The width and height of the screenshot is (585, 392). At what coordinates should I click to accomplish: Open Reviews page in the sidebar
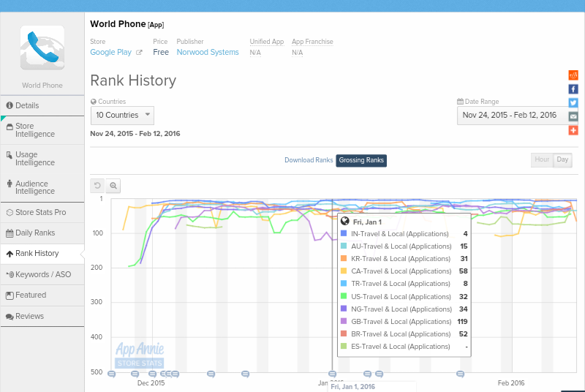[42, 316]
